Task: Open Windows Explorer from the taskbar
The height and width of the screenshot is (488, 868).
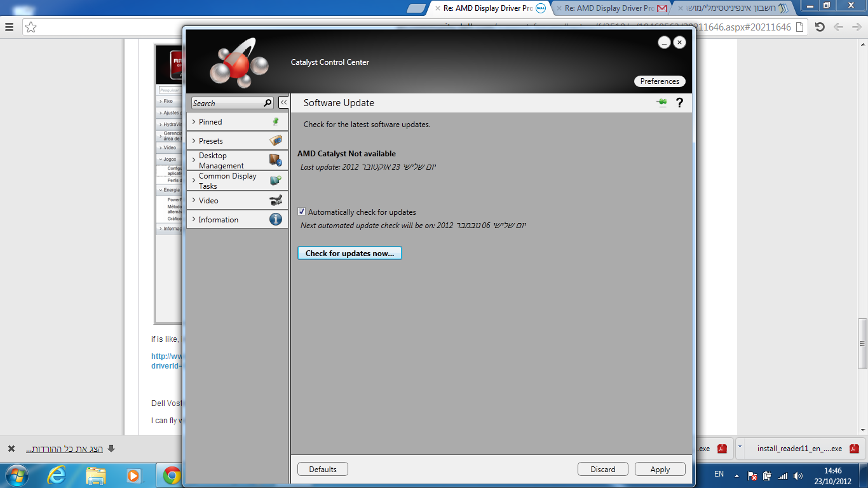Action: 96,475
